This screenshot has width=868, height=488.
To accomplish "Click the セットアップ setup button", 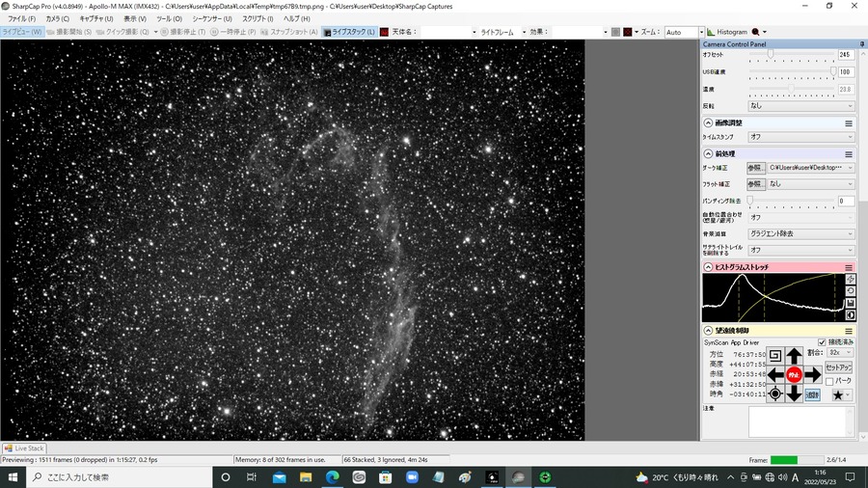I will click(x=839, y=367).
